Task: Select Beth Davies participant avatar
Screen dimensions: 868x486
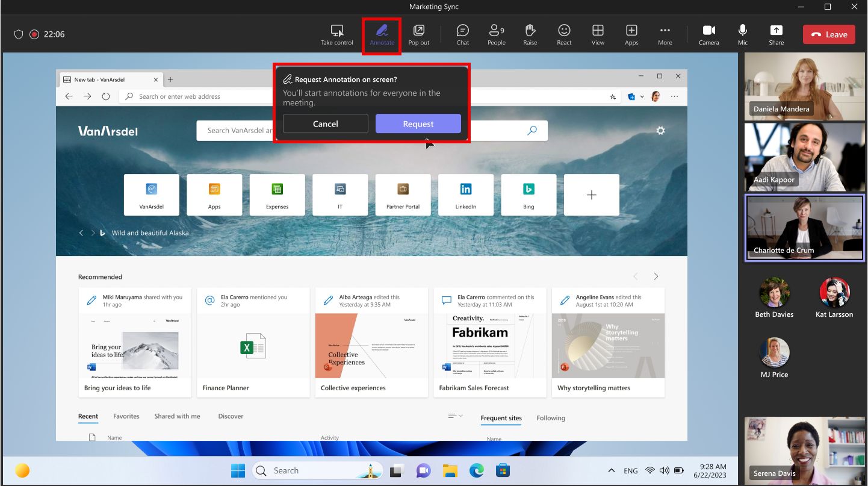Action: point(774,292)
